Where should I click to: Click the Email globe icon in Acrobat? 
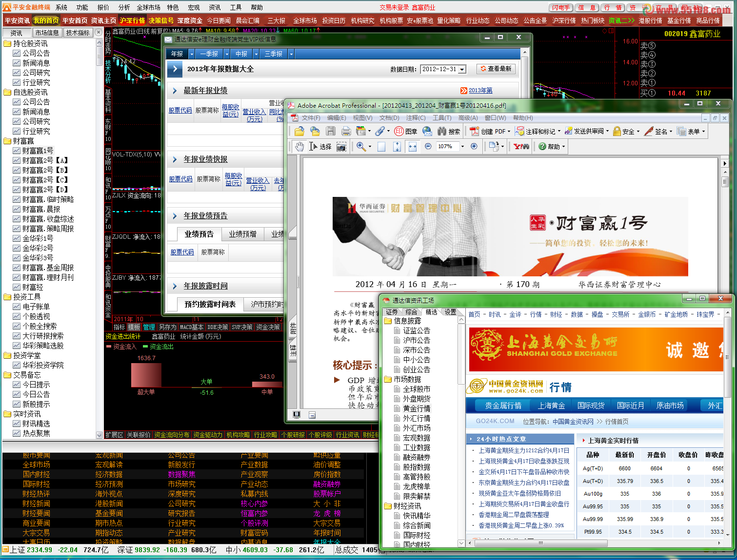click(427, 131)
